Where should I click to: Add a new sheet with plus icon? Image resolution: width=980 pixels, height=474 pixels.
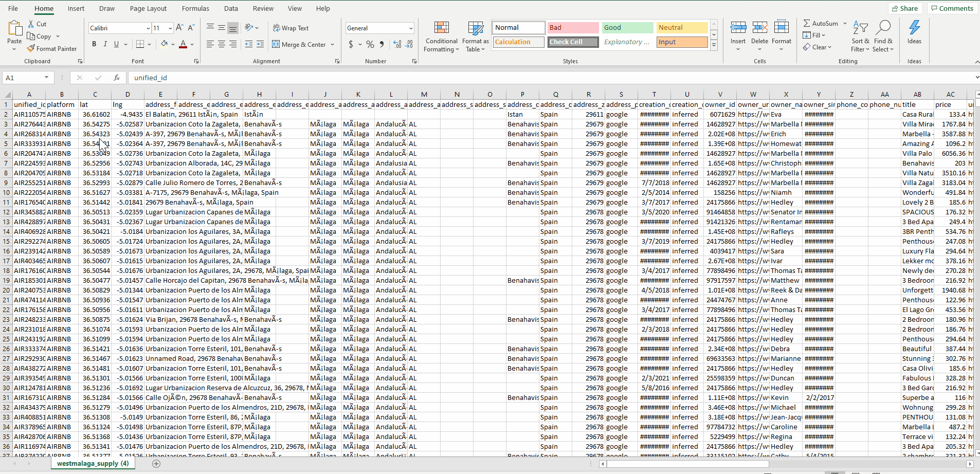(x=156, y=464)
